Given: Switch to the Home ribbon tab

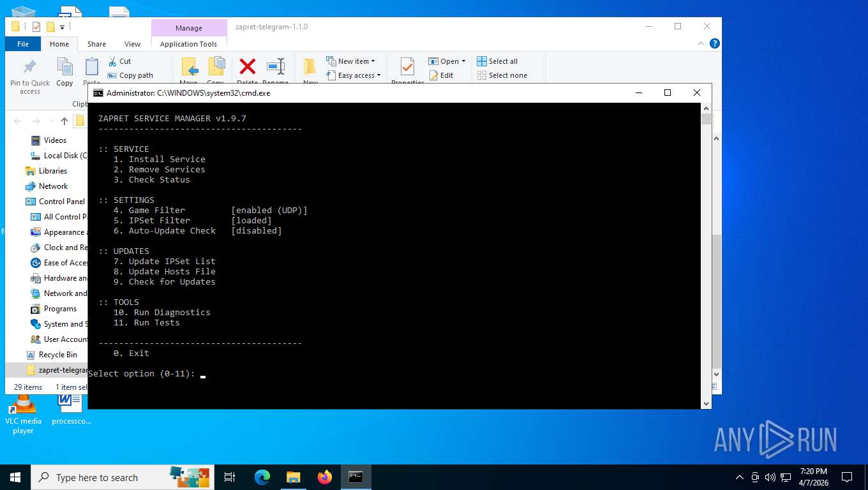Looking at the screenshot, I should [x=59, y=44].
